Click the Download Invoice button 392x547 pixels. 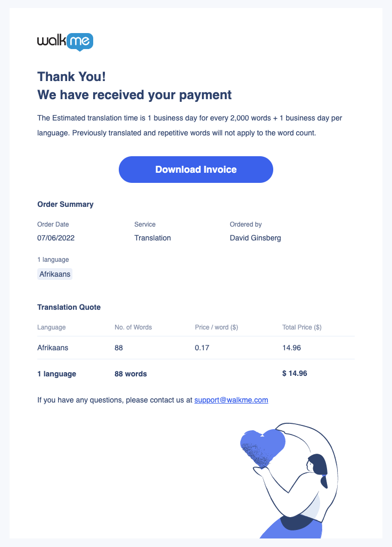point(195,170)
